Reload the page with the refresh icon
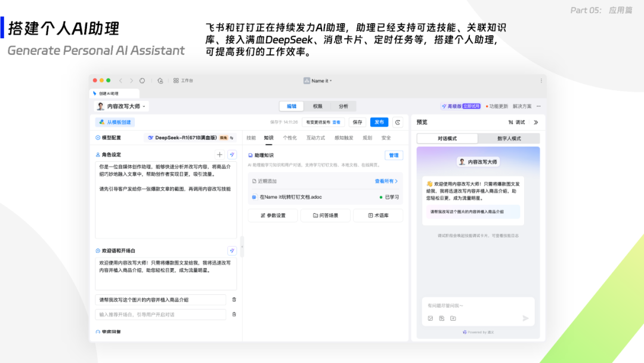644x363 pixels. click(142, 81)
